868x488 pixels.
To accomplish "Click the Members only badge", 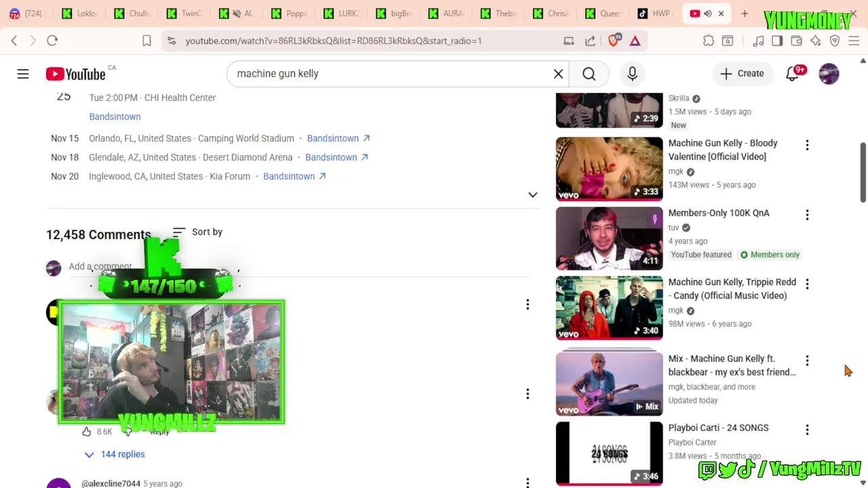I will (770, 255).
